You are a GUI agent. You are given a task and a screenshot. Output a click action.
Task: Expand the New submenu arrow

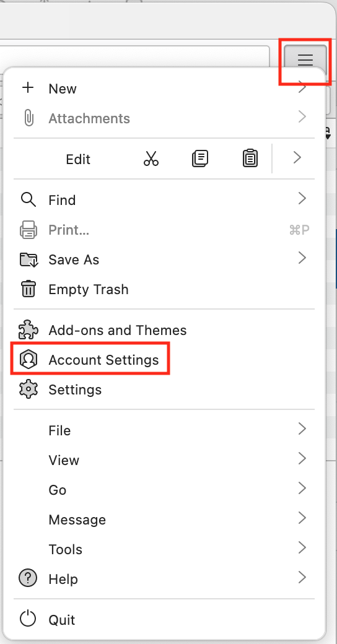click(x=302, y=87)
